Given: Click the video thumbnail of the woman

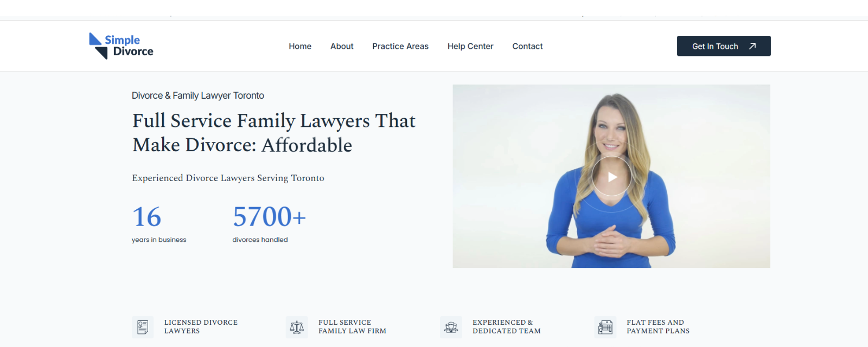Looking at the screenshot, I should [x=611, y=176].
